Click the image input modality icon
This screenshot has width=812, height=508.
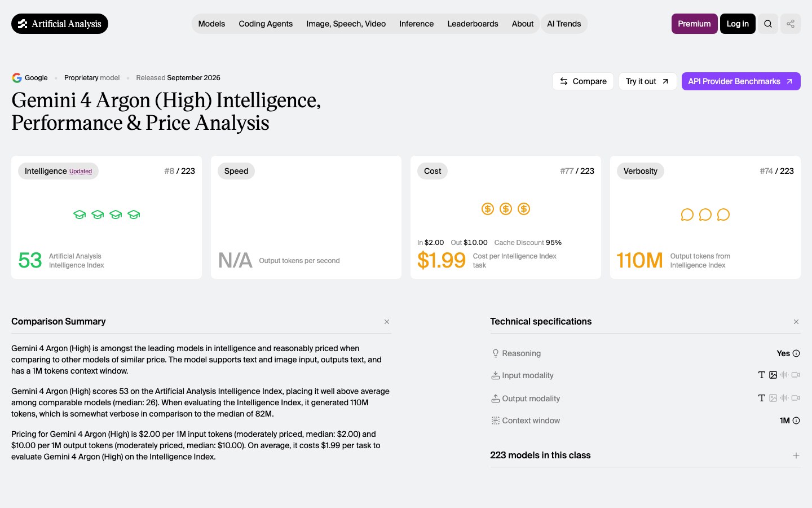[x=773, y=375]
